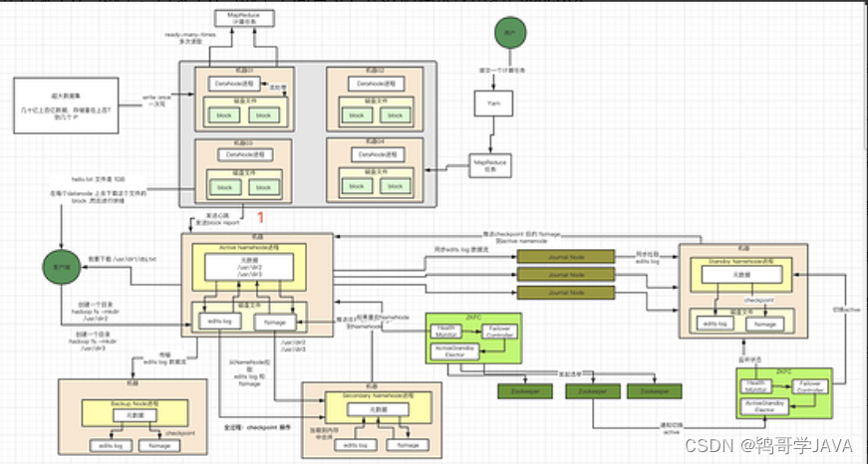Select edits log box under Standby NameNode
868x464 pixels.
(x=716, y=324)
